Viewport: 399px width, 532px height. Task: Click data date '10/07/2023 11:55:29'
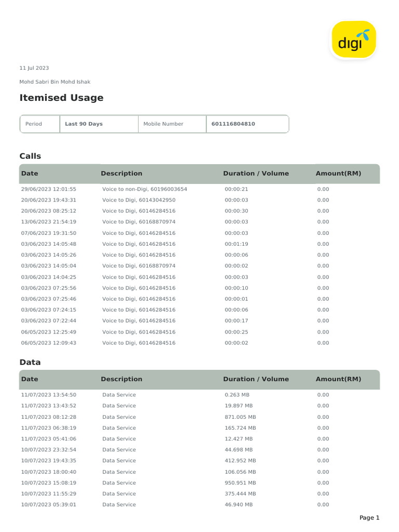coord(48,494)
